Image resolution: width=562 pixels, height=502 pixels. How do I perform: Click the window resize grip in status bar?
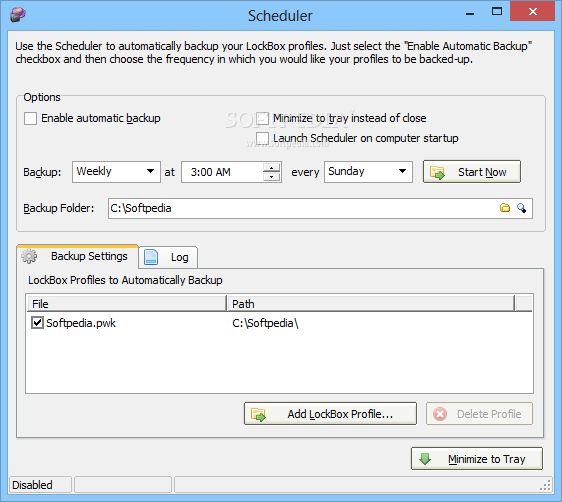(x=545, y=486)
